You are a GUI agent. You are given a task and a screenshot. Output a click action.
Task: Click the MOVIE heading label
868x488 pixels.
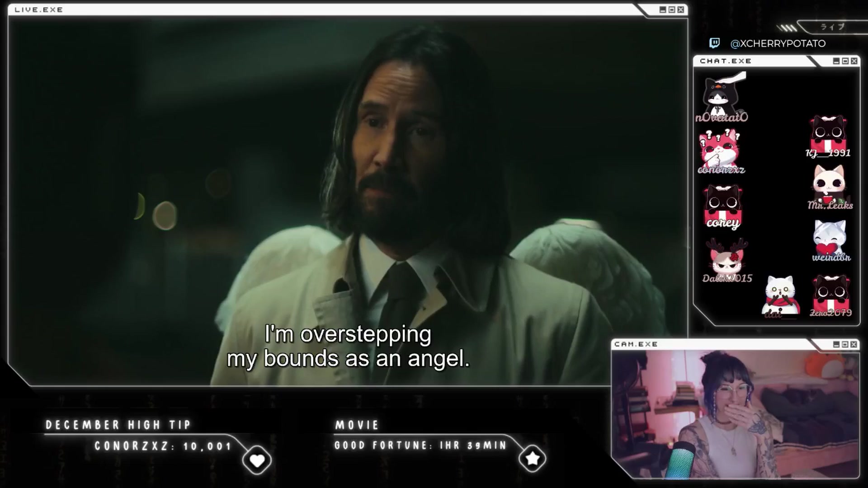coord(357,425)
